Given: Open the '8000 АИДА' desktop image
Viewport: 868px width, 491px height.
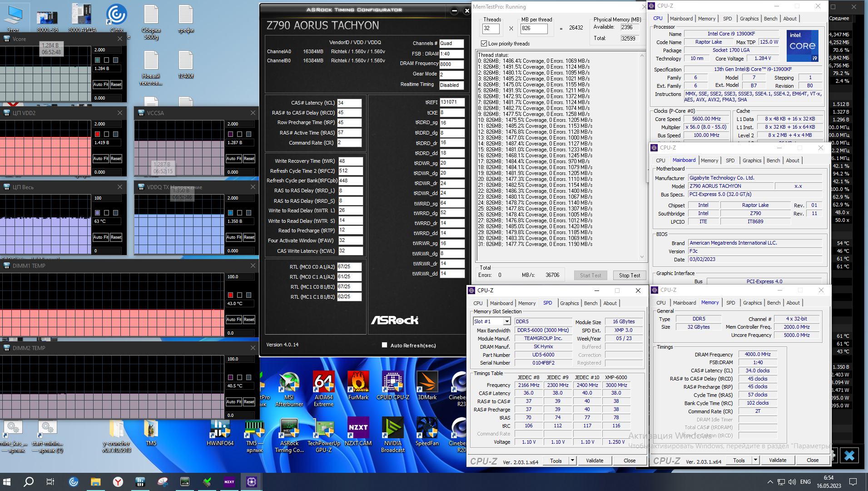Looking at the screenshot, I should 82,18.
